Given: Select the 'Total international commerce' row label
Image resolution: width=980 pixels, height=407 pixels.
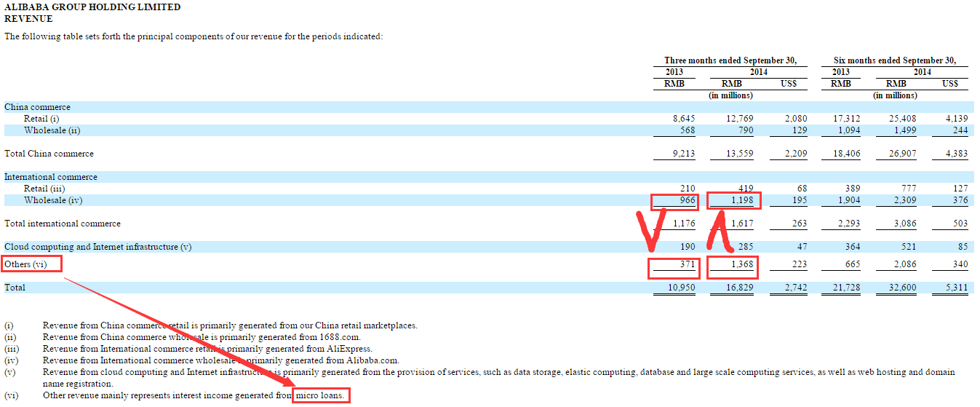Looking at the screenshot, I should [x=63, y=224].
